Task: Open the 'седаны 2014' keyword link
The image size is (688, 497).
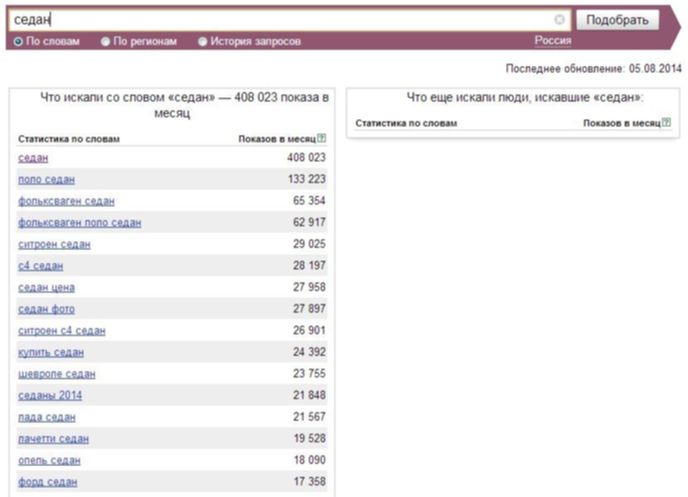Action: pyautogui.click(x=50, y=396)
